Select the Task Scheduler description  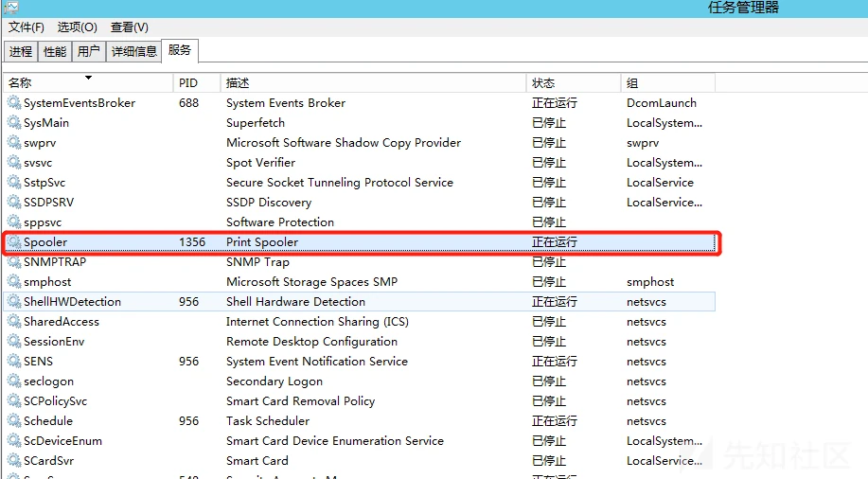click(267, 421)
